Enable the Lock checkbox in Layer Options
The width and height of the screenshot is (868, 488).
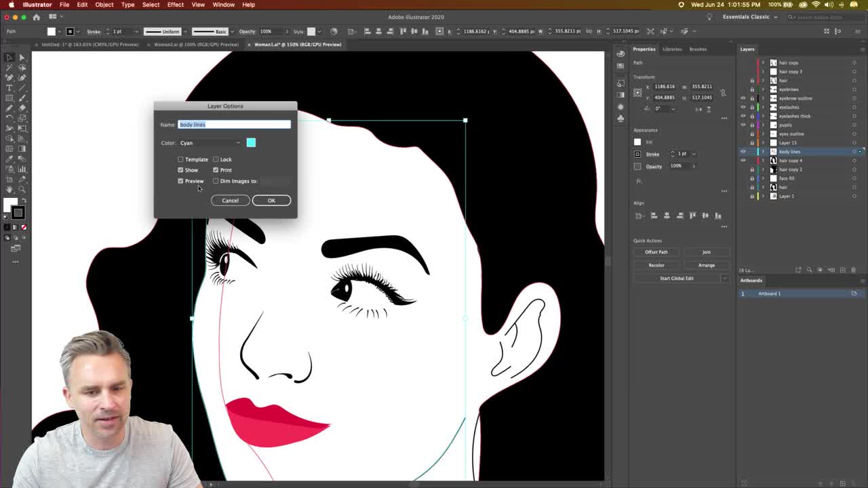click(x=216, y=159)
